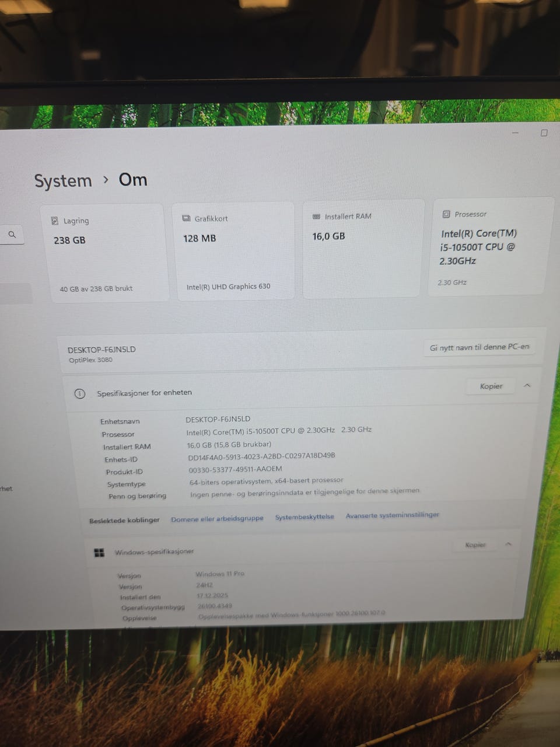Copy Windows specs with lower Kopier button

(x=475, y=544)
